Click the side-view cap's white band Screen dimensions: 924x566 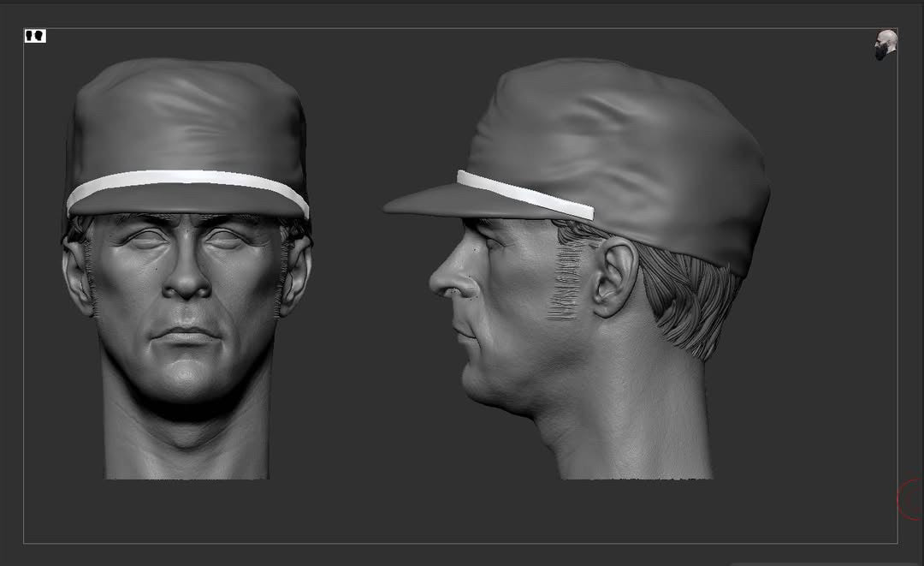tap(524, 194)
